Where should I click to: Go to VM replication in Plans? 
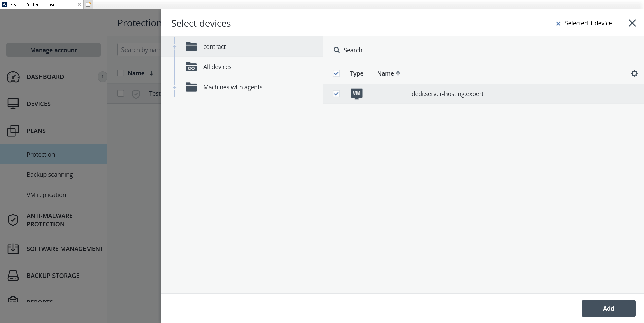pyautogui.click(x=46, y=195)
